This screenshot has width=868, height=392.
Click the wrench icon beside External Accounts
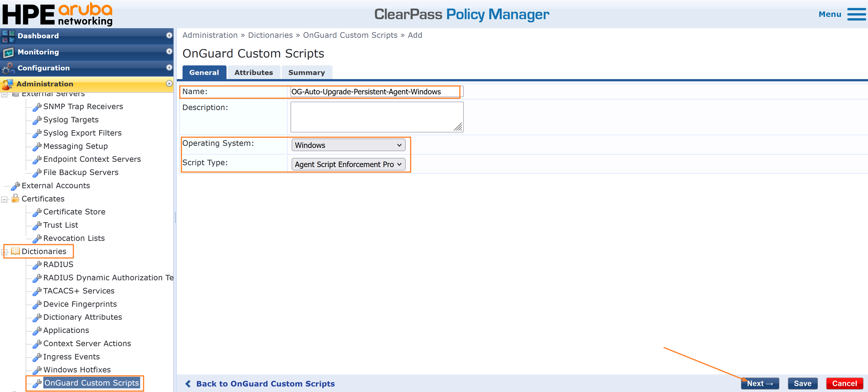[15, 186]
